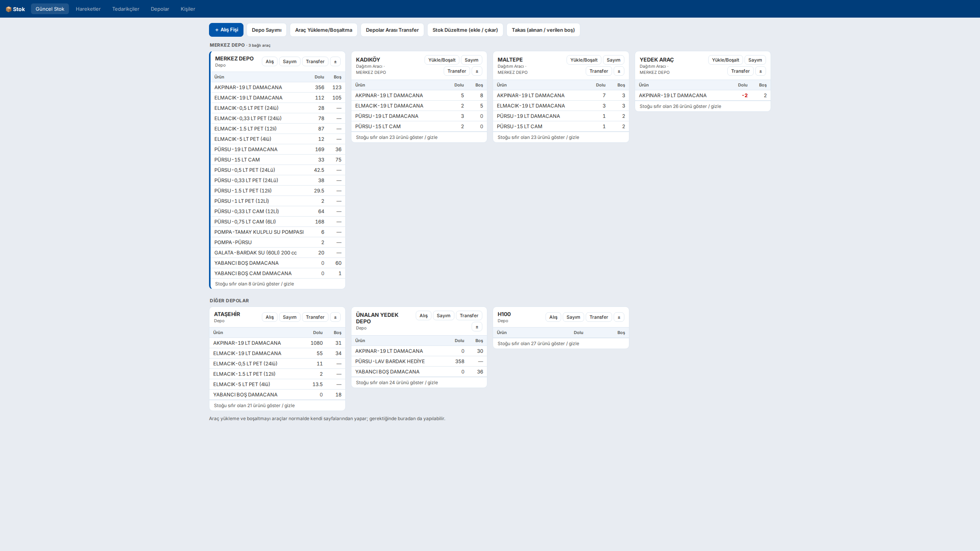Open the ± adjustment for MERKEZ DEPO
980x551 pixels.
335,62
